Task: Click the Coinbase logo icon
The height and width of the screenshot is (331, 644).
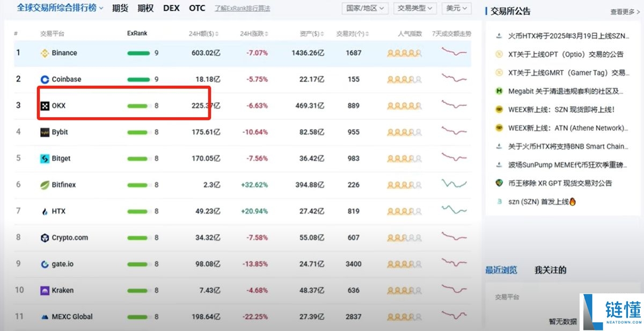Action: pos(45,80)
